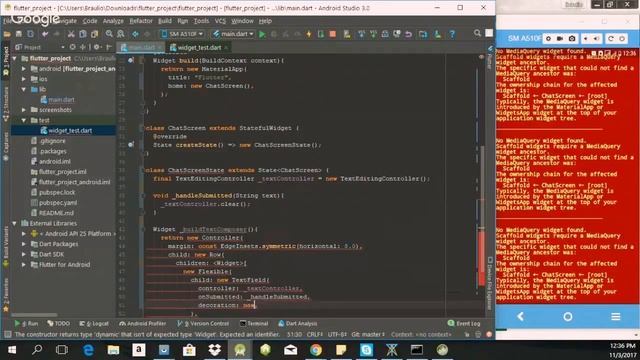The image size is (640, 360).
Task: Click the Git: master branch in the status bar
Action: point(368,335)
